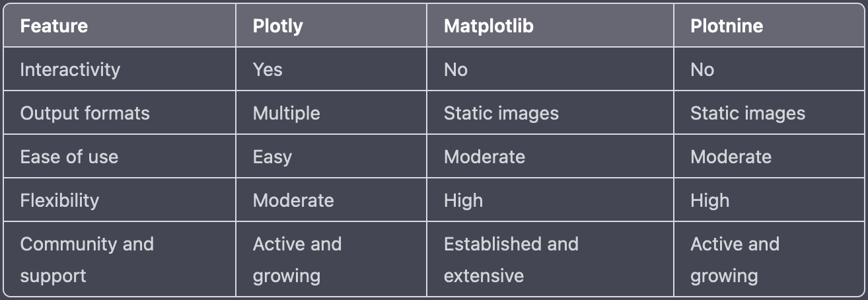The image size is (868, 300).
Task: Click the Feature column header
Action: [x=120, y=26]
